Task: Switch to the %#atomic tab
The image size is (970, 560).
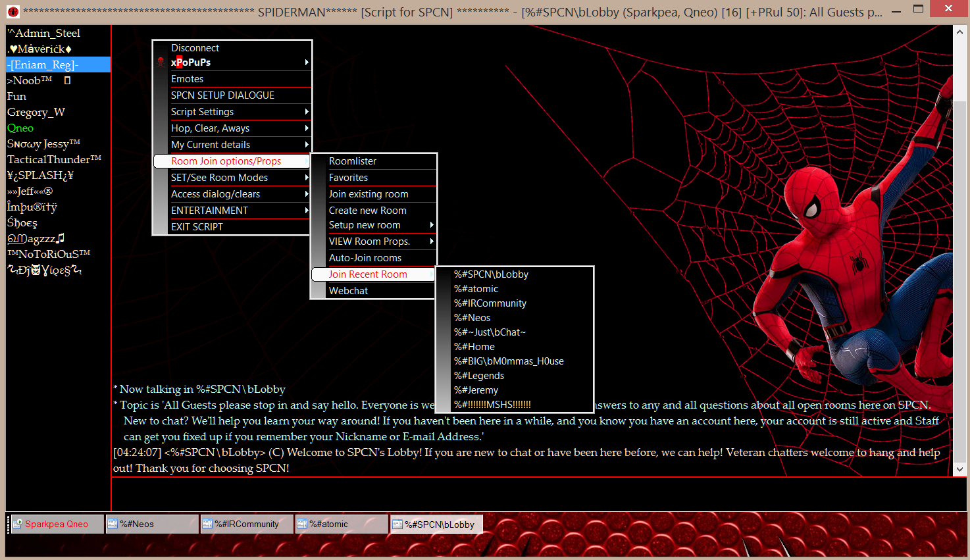Action: pos(342,524)
